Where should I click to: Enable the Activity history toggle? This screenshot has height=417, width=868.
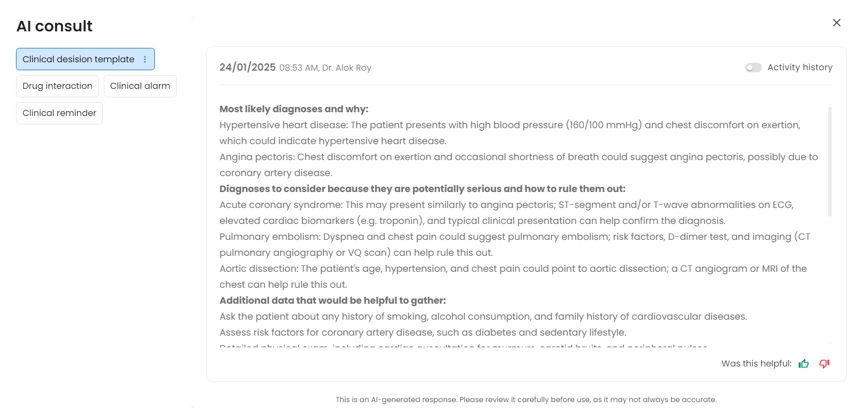coord(753,68)
